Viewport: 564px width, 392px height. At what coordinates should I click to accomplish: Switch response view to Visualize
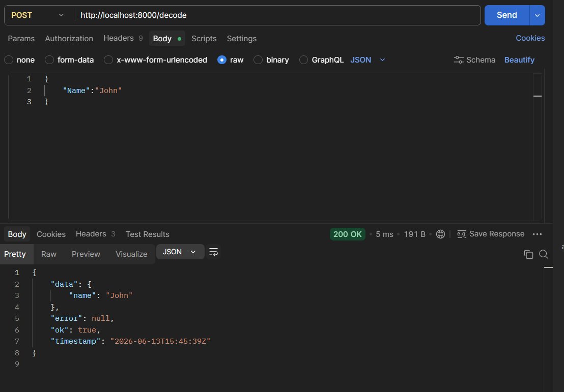tap(132, 254)
